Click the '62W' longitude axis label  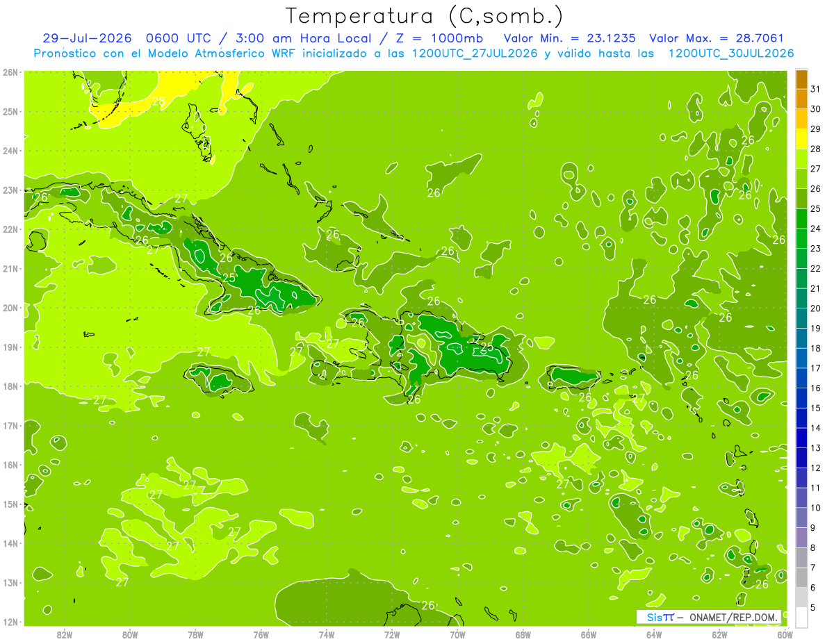(x=719, y=635)
